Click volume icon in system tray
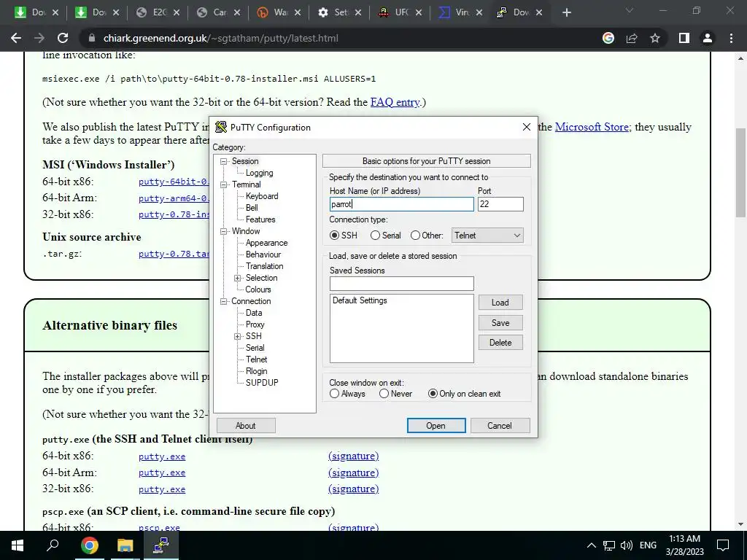 click(x=627, y=545)
